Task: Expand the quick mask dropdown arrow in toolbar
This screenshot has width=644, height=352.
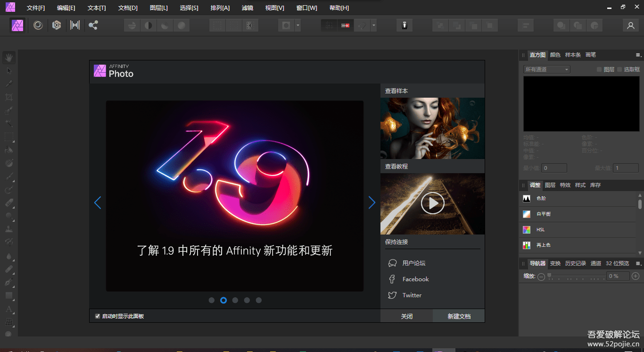Action: (x=297, y=25)
